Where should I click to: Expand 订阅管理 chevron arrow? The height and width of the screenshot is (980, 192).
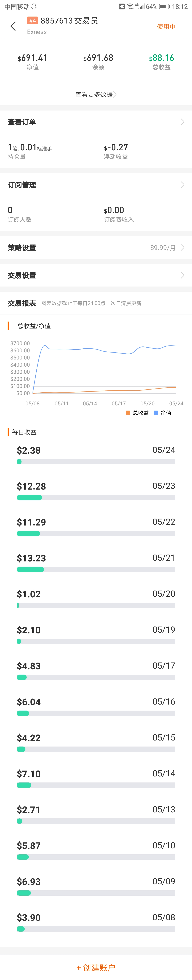tap(183, 185)
